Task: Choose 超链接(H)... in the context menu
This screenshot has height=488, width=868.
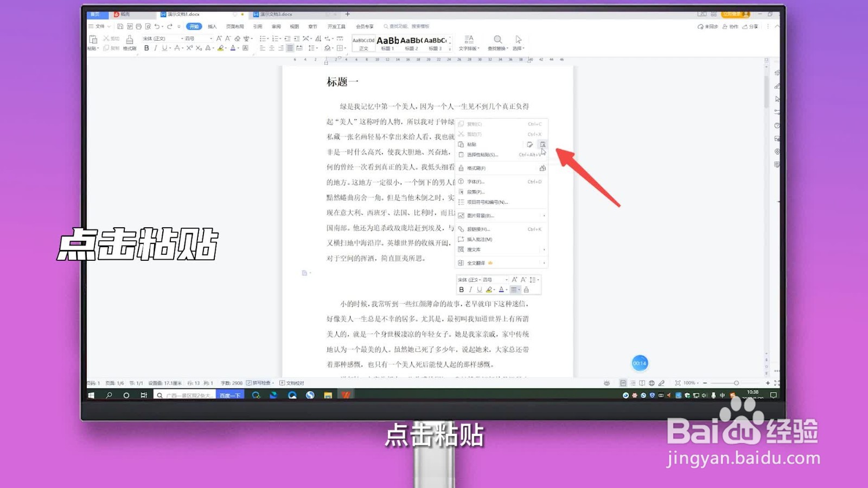Action: [x=501, y=229]
